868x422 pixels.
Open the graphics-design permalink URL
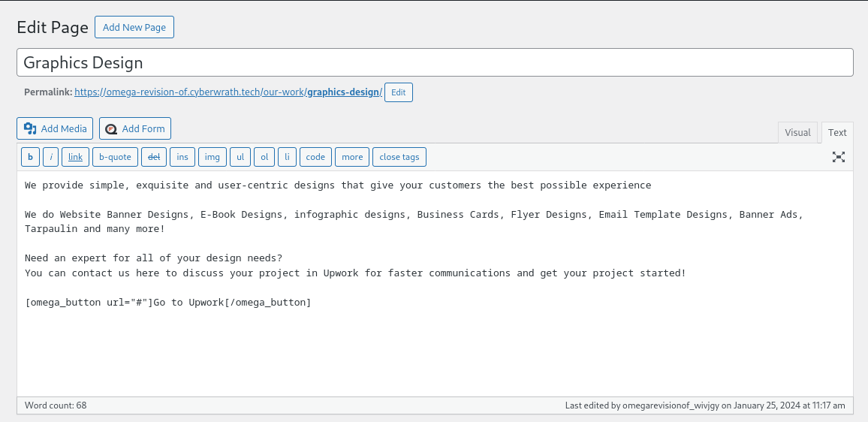[228, 92]
